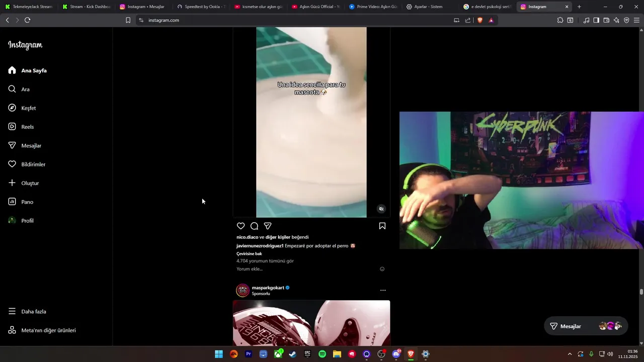Open Brave Shields lion icon
Image resolution: width=644 pixels, height=362 pixels.
[x=480, y=20]
